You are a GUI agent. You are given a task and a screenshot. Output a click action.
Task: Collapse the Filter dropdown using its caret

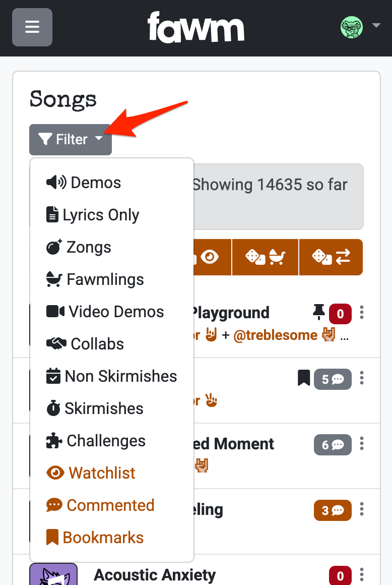[99, 139]
